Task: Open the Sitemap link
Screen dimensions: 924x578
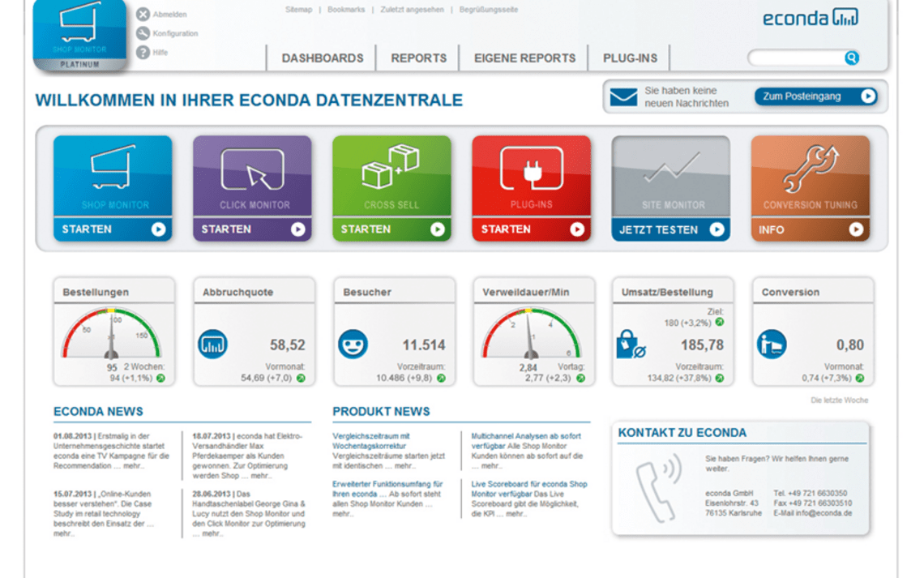Action: 299,10
